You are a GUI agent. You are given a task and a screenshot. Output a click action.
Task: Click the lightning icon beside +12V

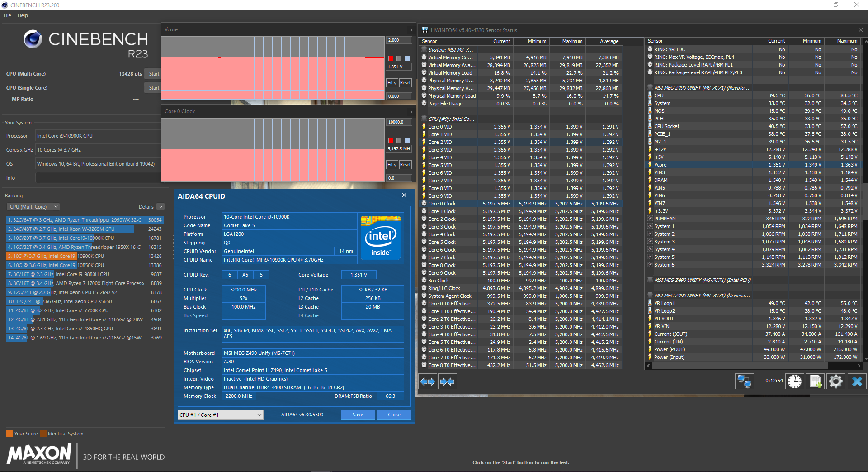pyautogui.click(x=650, y=149)
